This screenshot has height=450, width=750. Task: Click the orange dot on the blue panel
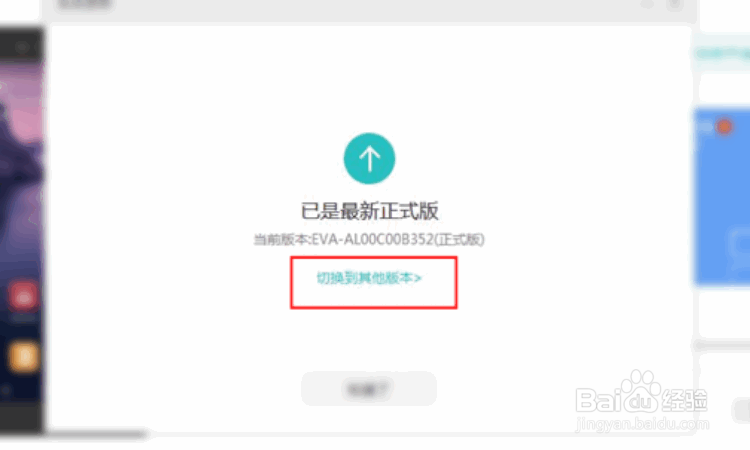click(x=724, y=127)
